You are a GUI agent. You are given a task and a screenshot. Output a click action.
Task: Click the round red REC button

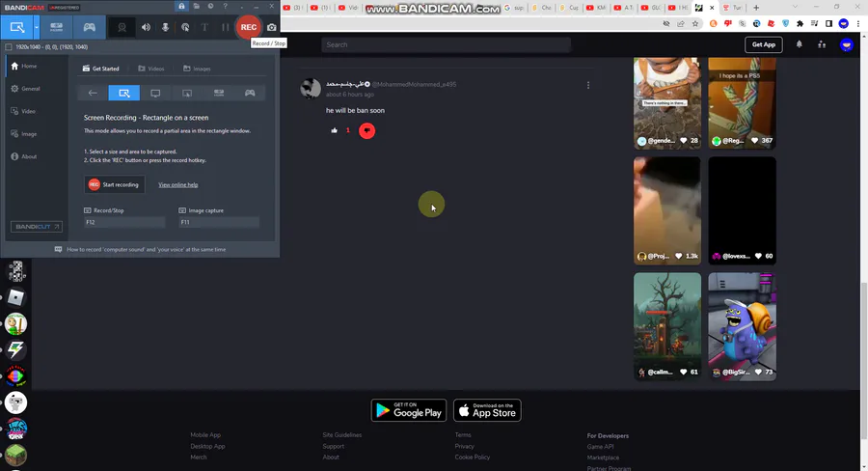coord(249,27)
